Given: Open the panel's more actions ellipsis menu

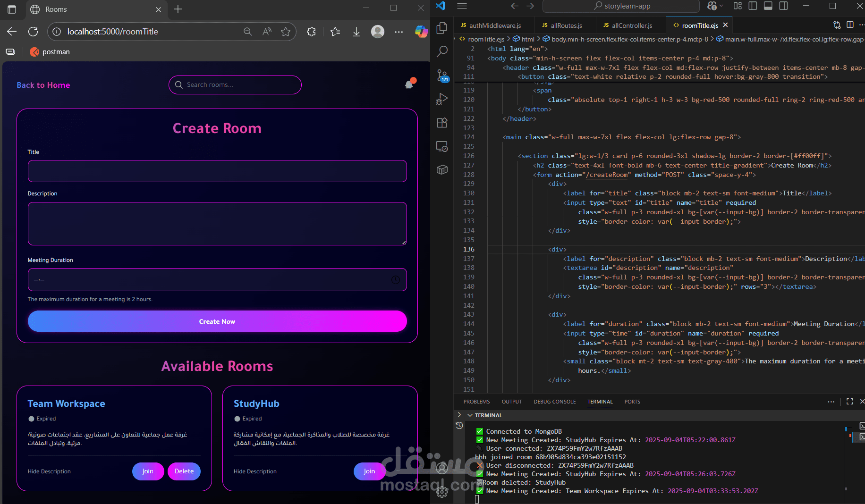Looking at the screenshot, I should [x=831, y=402].
